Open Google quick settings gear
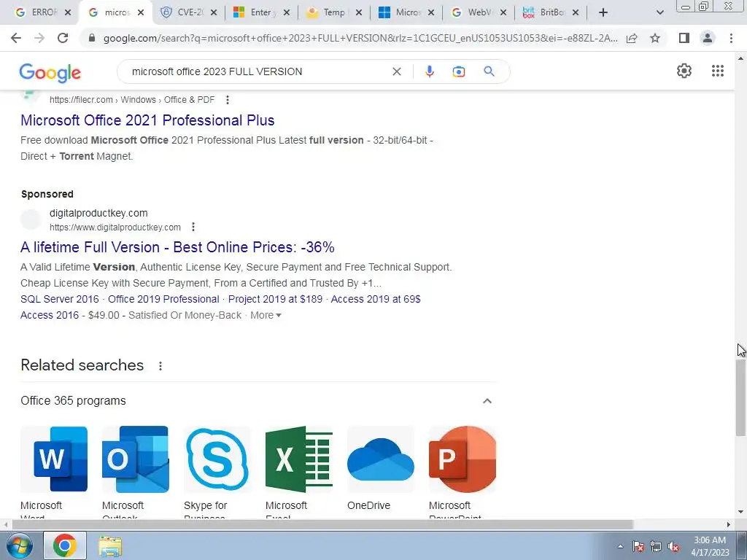747x560 pixels. point(684,71)
